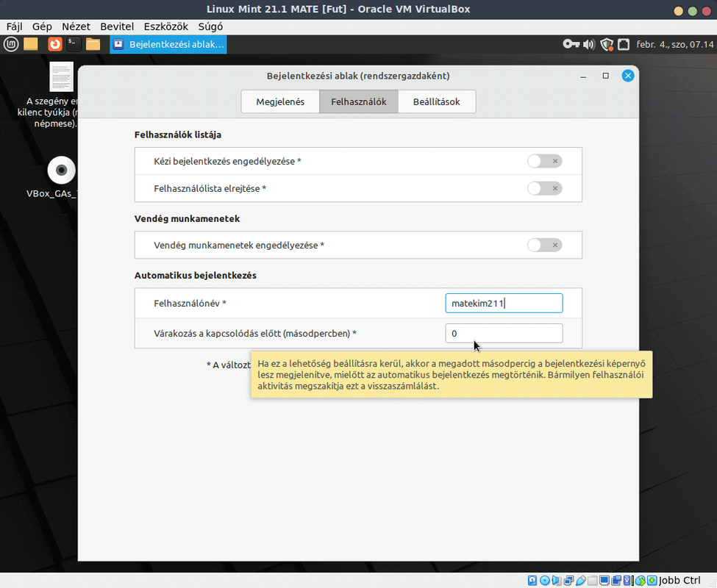
Task: Click the network adapters status icon
Action: pyautogui.click(x=568, y=580)
